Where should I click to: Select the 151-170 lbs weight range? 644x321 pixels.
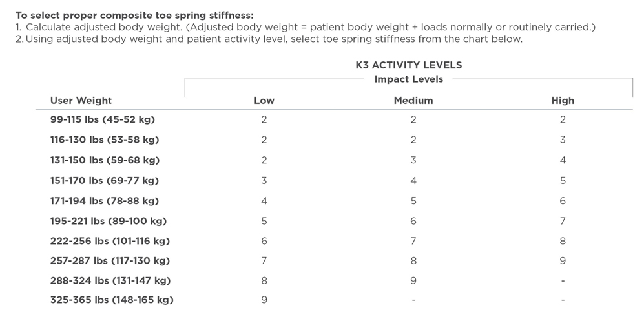(104, 180)
